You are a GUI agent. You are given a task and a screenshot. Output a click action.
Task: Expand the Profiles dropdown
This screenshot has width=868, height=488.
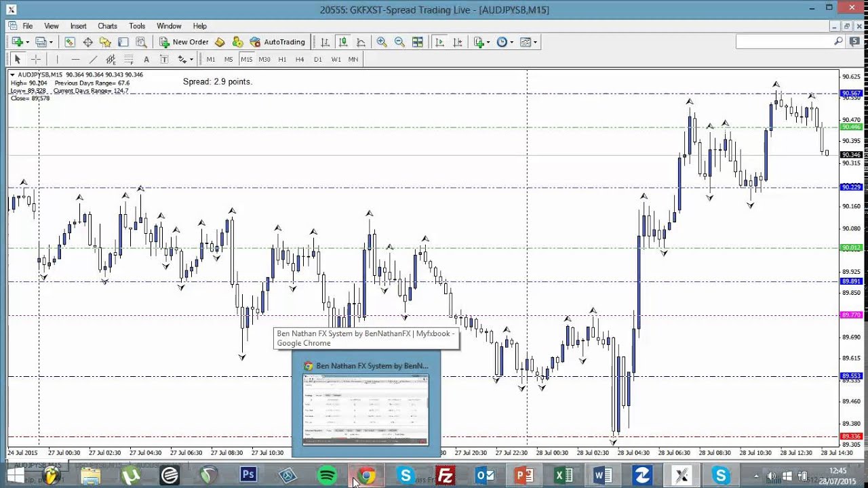point(51,43)
